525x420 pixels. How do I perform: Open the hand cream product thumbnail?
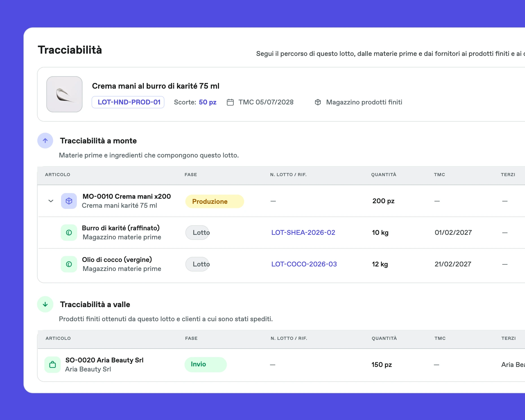(64, 94)
